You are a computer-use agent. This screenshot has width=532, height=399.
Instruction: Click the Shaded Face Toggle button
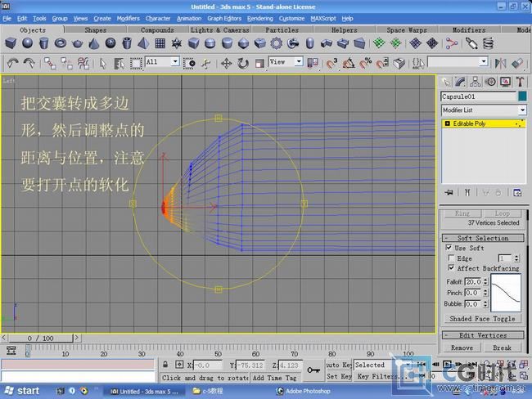[482, 319]
